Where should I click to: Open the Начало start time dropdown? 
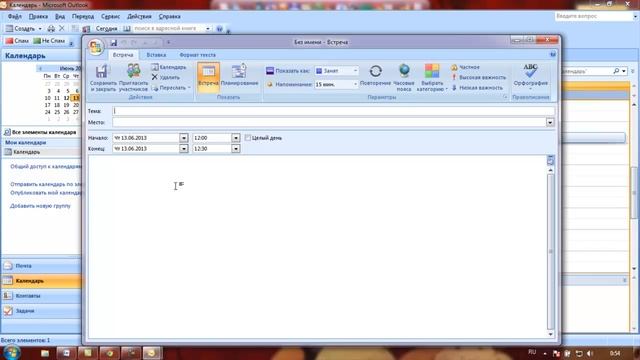(236, 138)
